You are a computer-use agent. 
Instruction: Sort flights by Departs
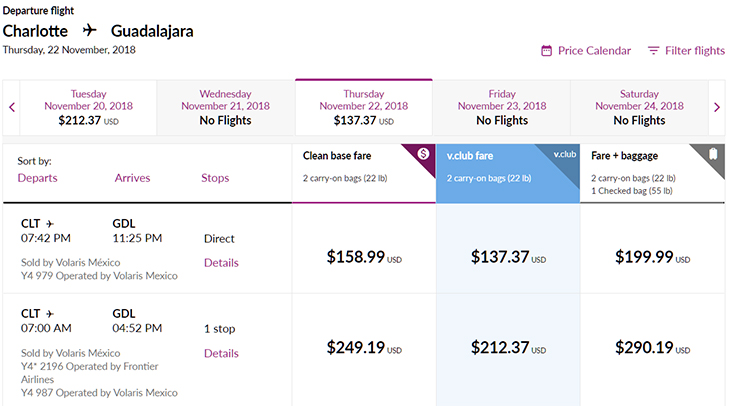point(37,178)
